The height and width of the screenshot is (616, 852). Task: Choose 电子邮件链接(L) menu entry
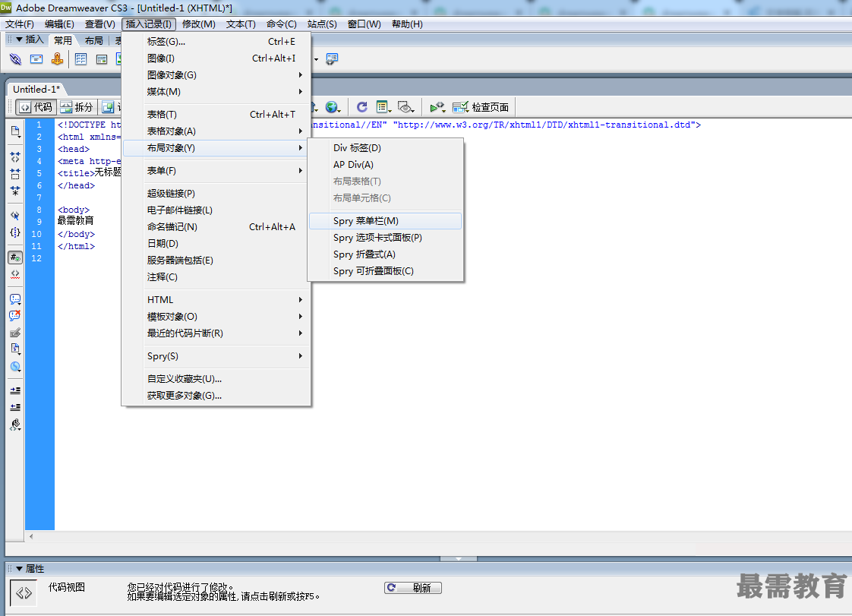[217, 210]
